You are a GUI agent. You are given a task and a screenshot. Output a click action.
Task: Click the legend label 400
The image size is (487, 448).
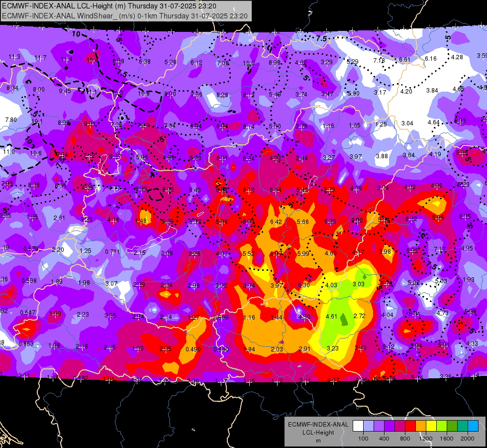pos(384,439)
